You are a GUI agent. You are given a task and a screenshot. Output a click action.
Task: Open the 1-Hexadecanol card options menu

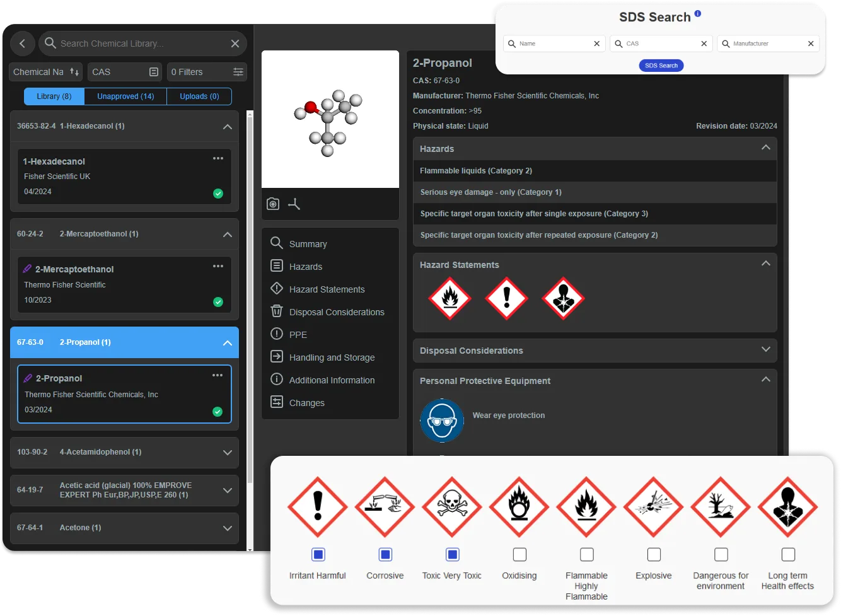click(x=218, y=158)
